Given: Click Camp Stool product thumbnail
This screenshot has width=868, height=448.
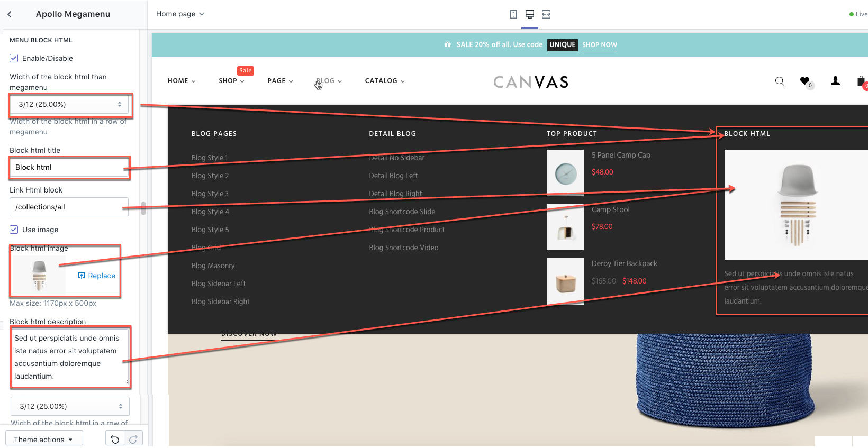Looking at the screenshot, I should point(565,227).
